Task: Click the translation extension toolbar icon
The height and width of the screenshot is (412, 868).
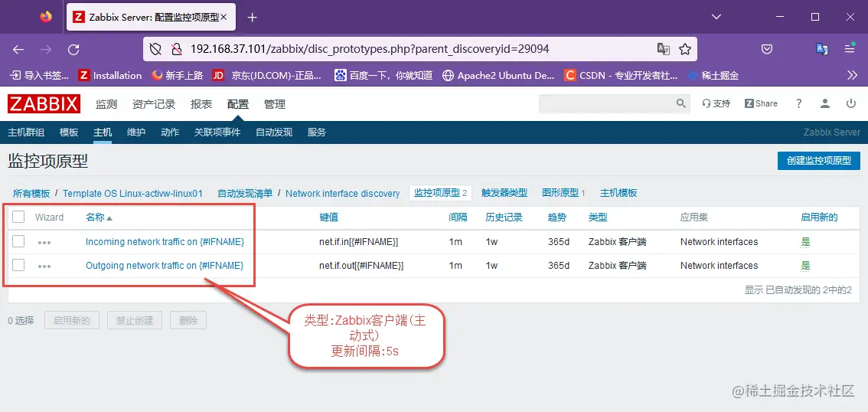Action: pyautogui.click(x=822, y=49)
